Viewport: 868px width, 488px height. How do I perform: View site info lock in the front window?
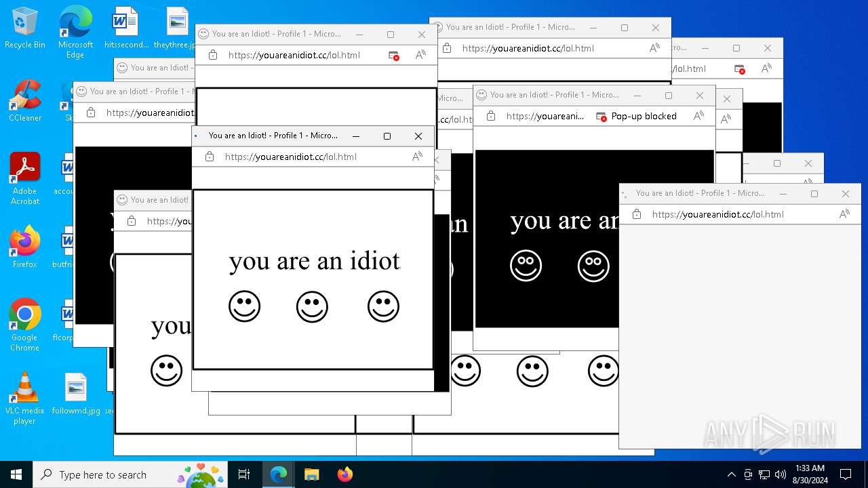(210, 157)
